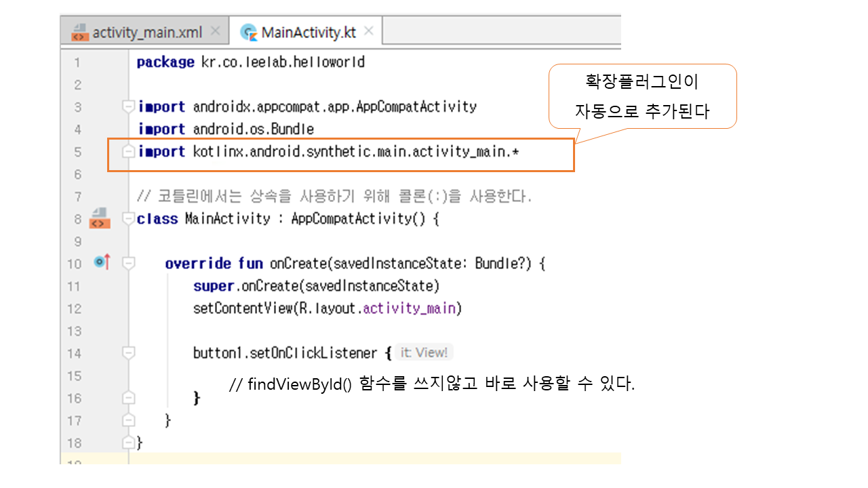This screenshot has height=488, width=868.
Task: Click the fold marker on the kotlinx import line
Action: (x=128, y=152)
